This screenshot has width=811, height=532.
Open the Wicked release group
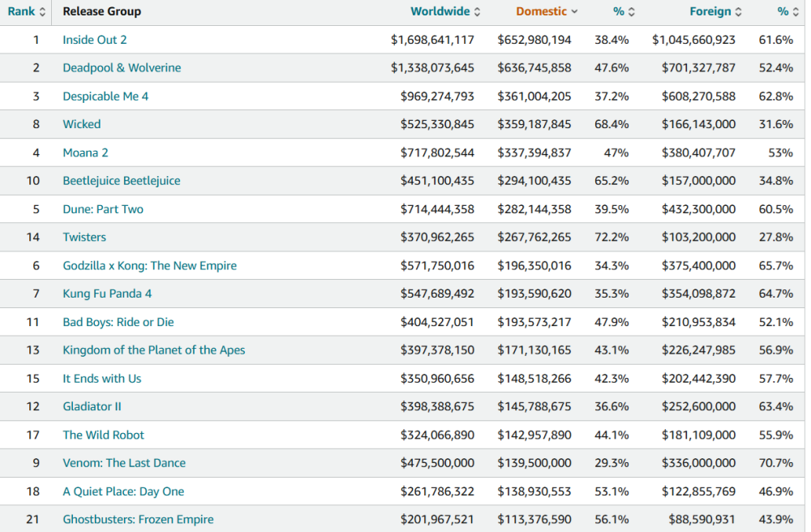pos(82,124)
